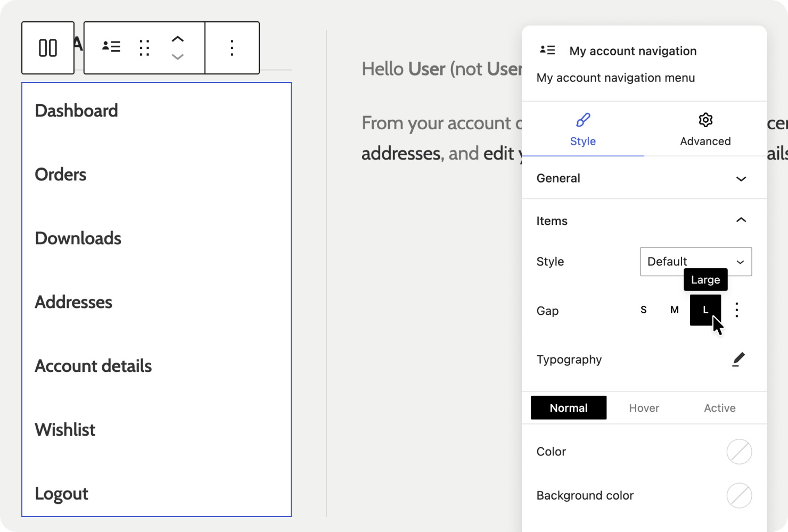Screen dimensions: 788x532
Task: Select the Hover state tab
Action: [x=644, y=408]
